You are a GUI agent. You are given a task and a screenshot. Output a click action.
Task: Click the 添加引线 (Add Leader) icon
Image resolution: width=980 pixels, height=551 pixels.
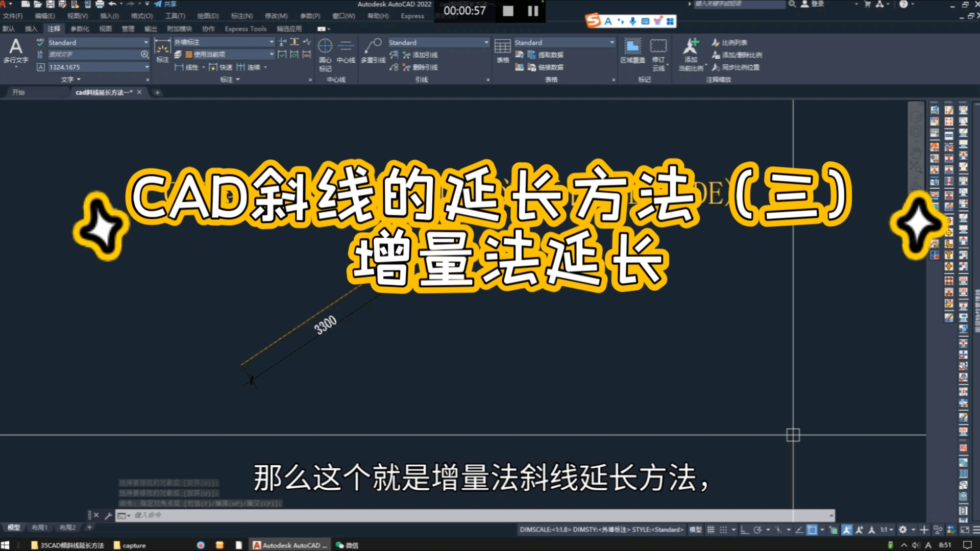click(x=419, y=55)
